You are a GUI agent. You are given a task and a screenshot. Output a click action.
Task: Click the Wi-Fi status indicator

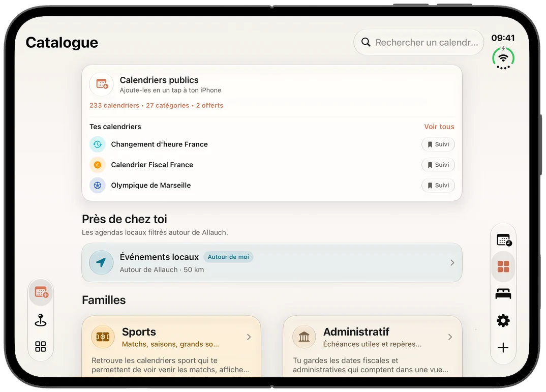click(x=503, y=58)
